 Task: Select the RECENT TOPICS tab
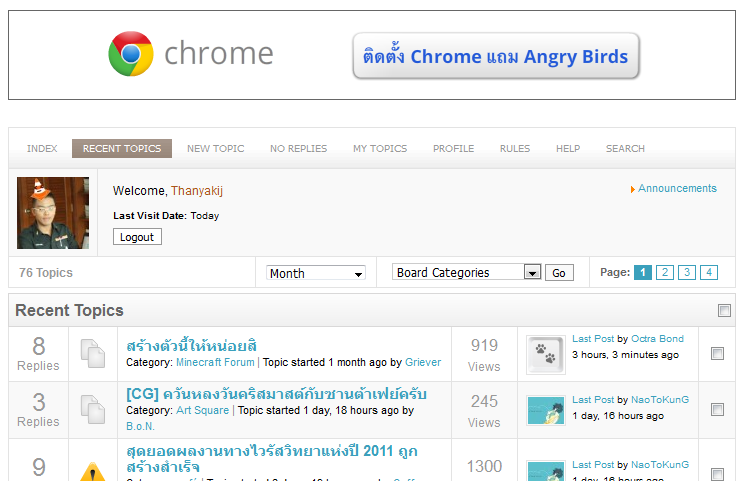click(122, 149)
